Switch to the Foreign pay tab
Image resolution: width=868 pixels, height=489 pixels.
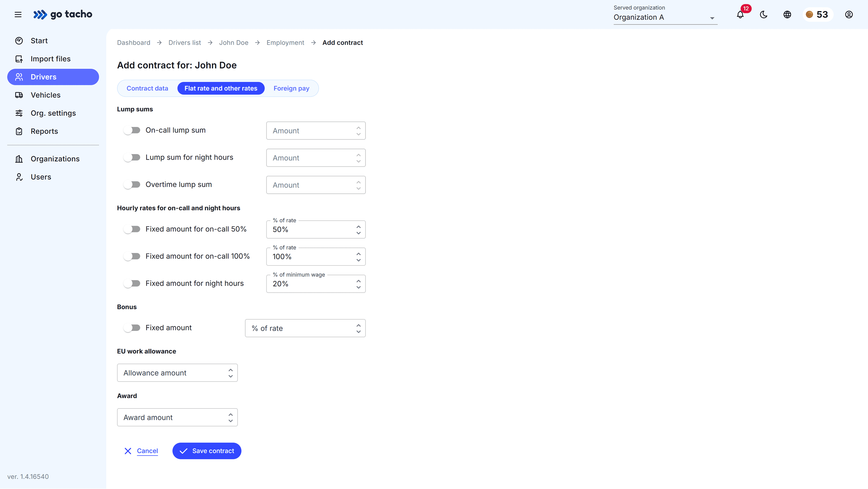tap(291, 88)
